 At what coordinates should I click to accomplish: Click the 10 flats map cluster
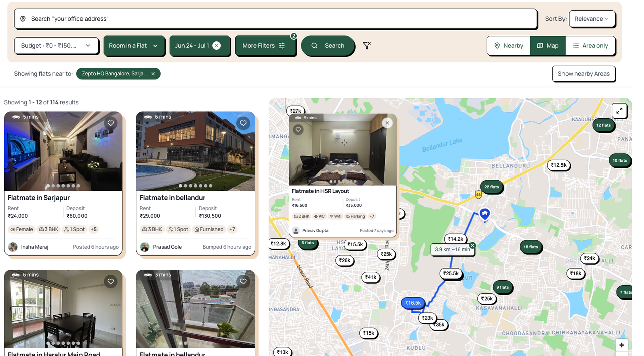pos(620,161)
